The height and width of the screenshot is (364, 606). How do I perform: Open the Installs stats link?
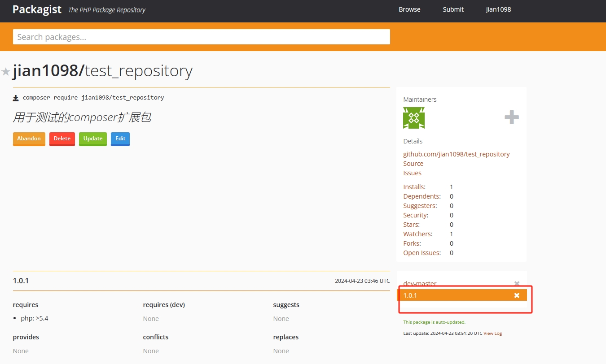[413, 187]
